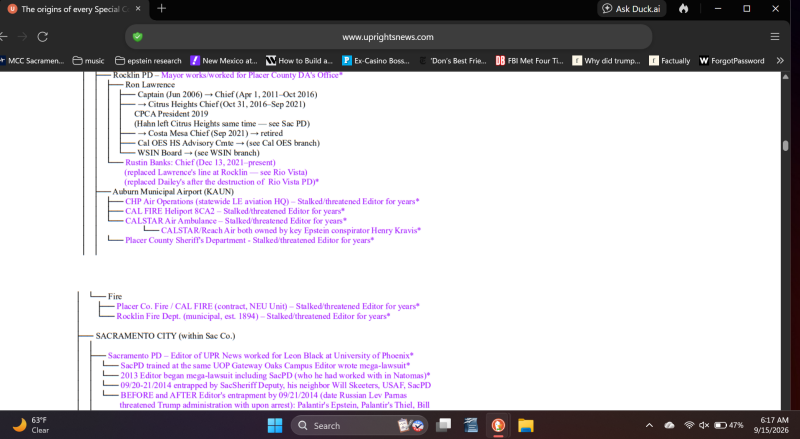Open the music bookmark folder

coord(88,60)
